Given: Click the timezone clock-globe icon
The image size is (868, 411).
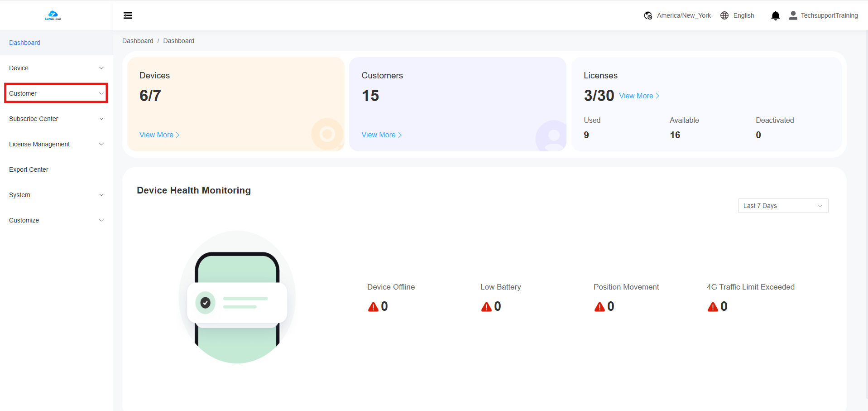Looking at the screenshot, I should pyautogui.click(x=648, y=15).
